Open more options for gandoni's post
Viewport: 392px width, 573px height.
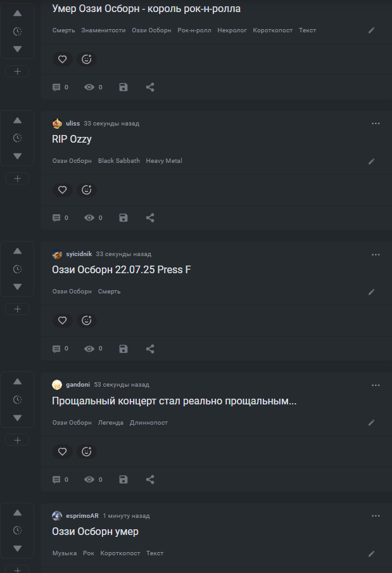click(x=376, y=385)
